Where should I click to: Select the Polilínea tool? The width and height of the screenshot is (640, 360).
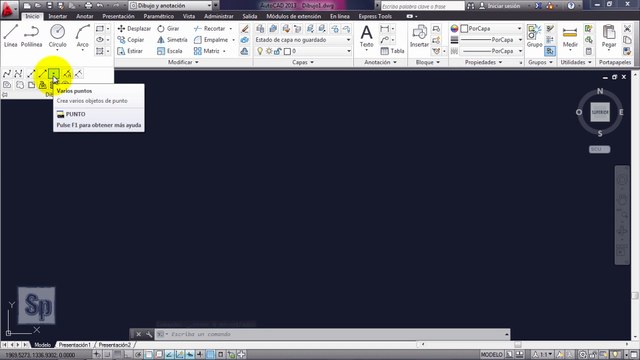click(x=31, y=36)
